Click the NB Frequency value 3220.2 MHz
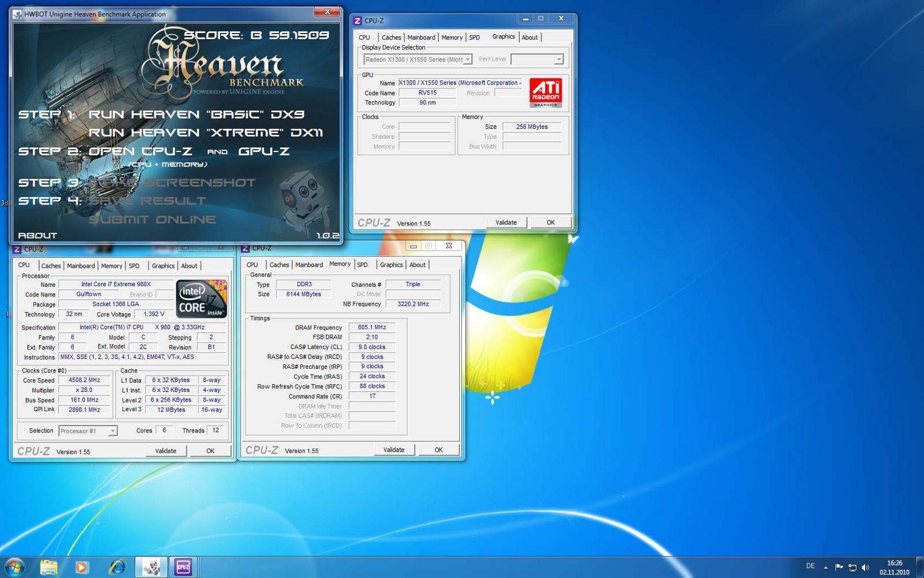The height and width of the screenshot is (578, 924). coord(413,304)
